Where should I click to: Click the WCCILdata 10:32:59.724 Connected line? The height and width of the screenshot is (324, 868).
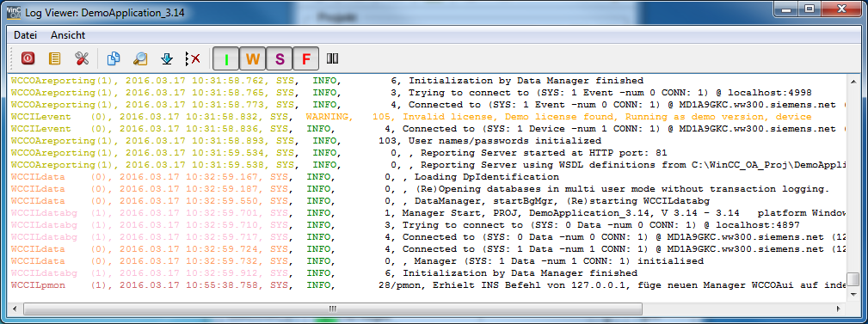click(428, 249)
